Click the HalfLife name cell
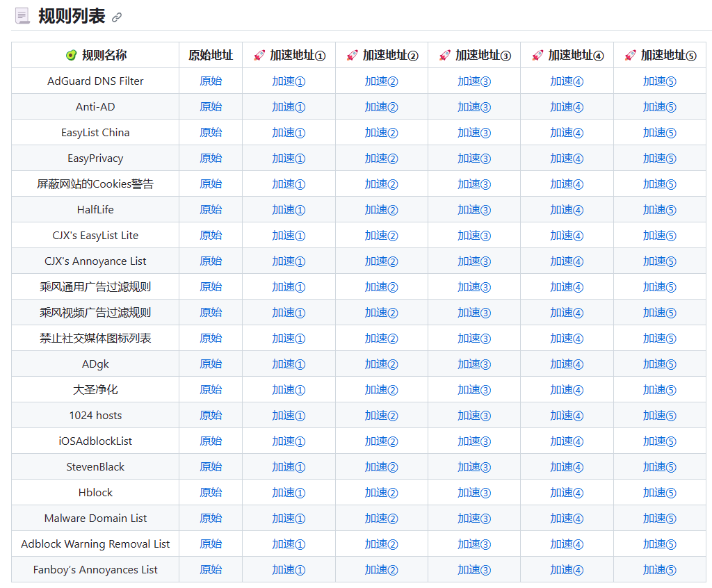 tap(95, 210)
